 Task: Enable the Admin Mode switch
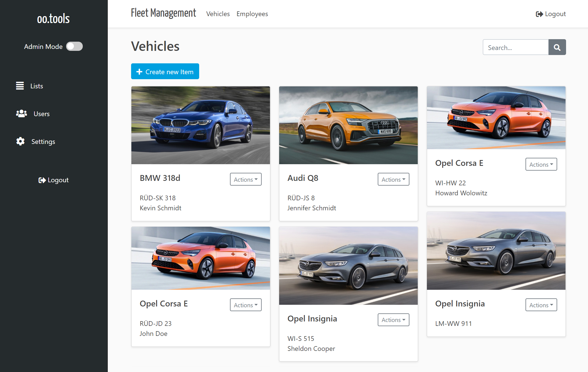coord(74,46)
